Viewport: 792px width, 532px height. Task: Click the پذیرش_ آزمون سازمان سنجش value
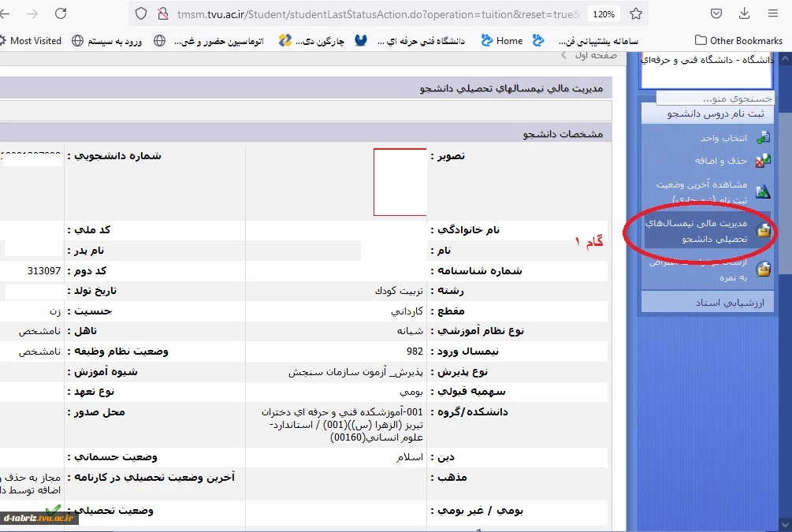(x=355, y=372)
